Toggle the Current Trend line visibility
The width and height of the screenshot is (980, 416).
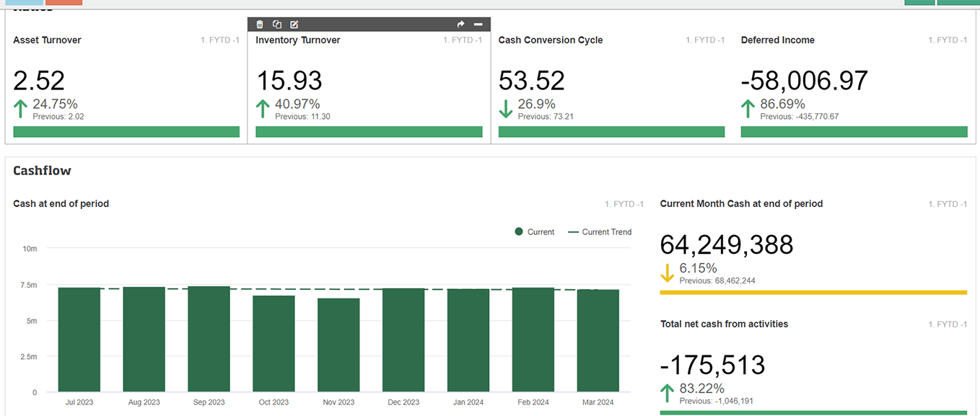[599, 231]
